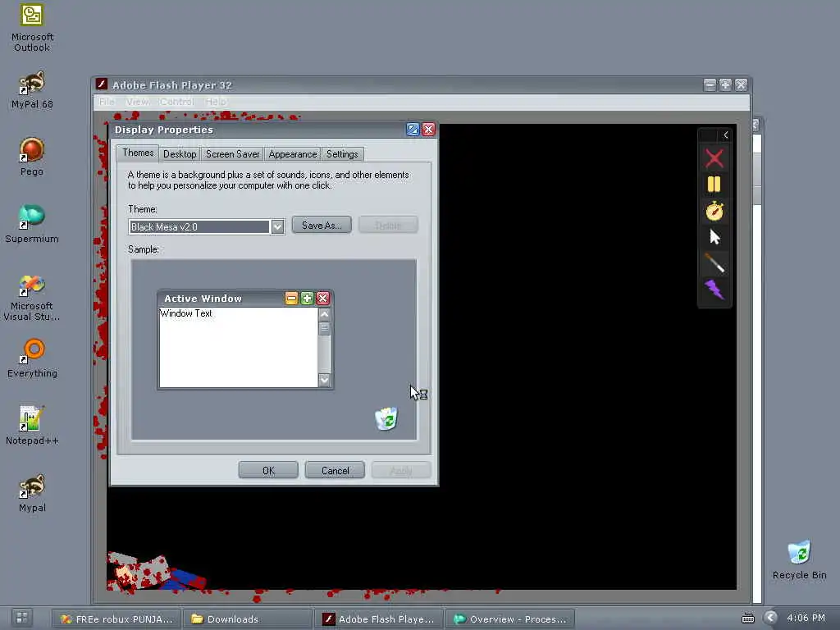Select the Notepad++ desktop shortcut
The image size is (840, 630).
(32, 426)
